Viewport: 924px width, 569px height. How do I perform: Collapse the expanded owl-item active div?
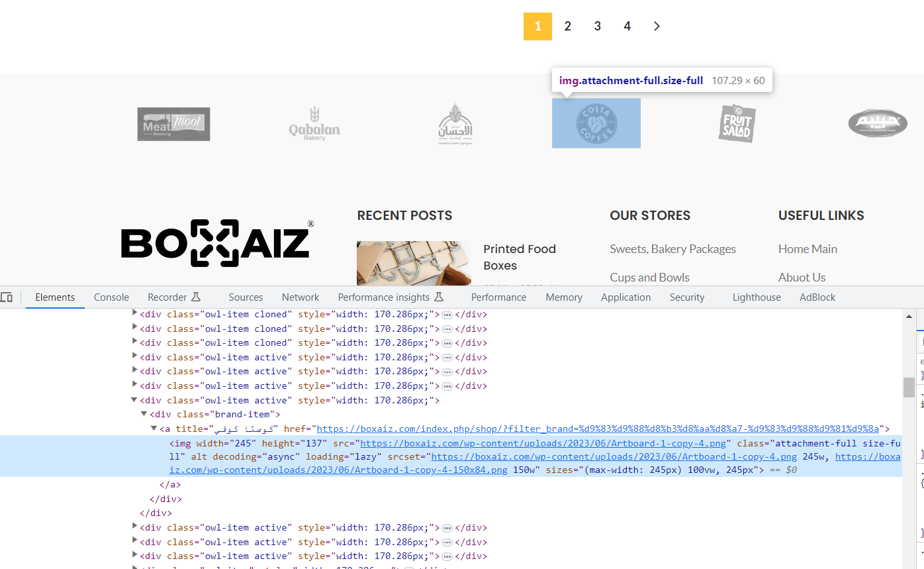tap(134, 400)
